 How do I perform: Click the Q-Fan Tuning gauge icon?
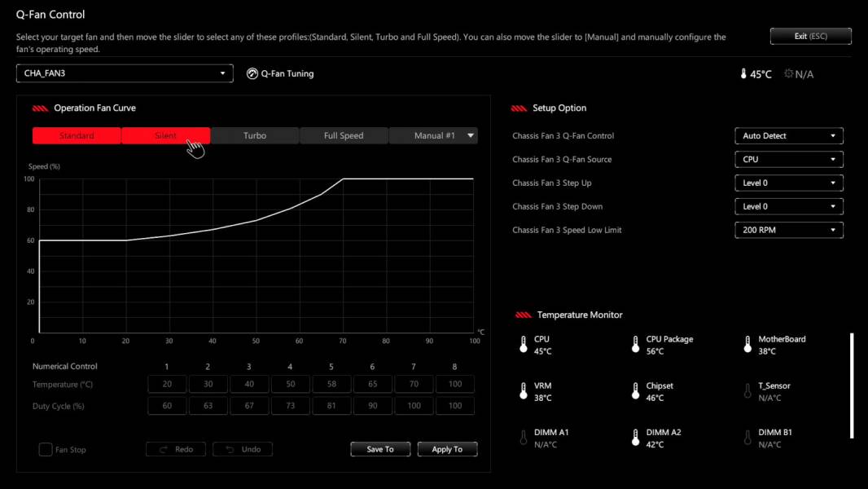click(x=252, y=73)
